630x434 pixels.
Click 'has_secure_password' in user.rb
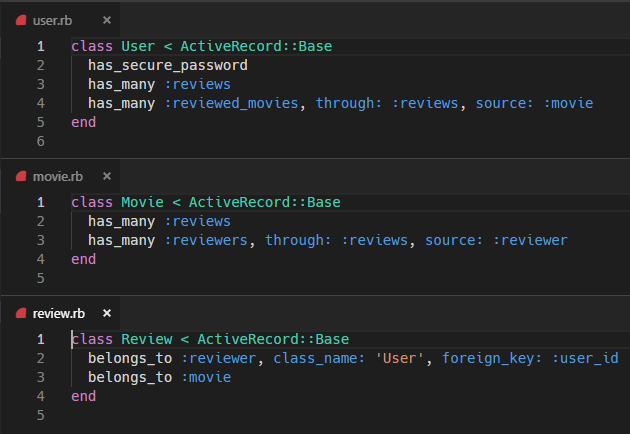click(168, 65)
